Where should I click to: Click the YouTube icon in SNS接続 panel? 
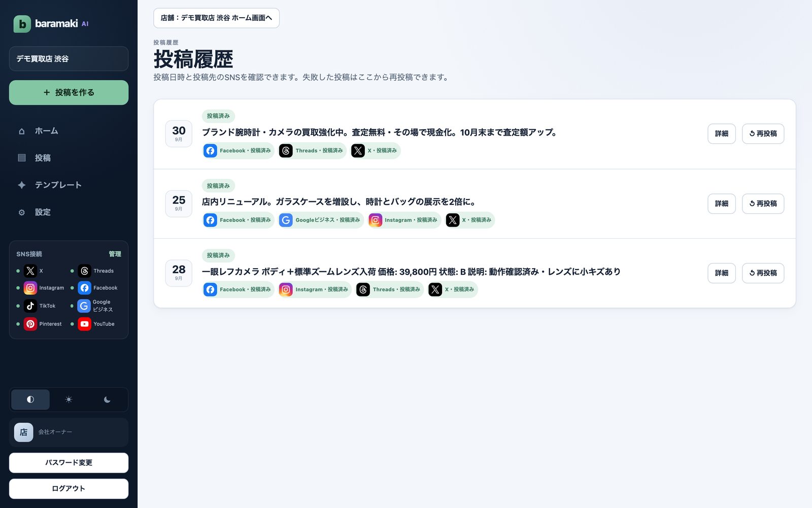click(85, 324)
